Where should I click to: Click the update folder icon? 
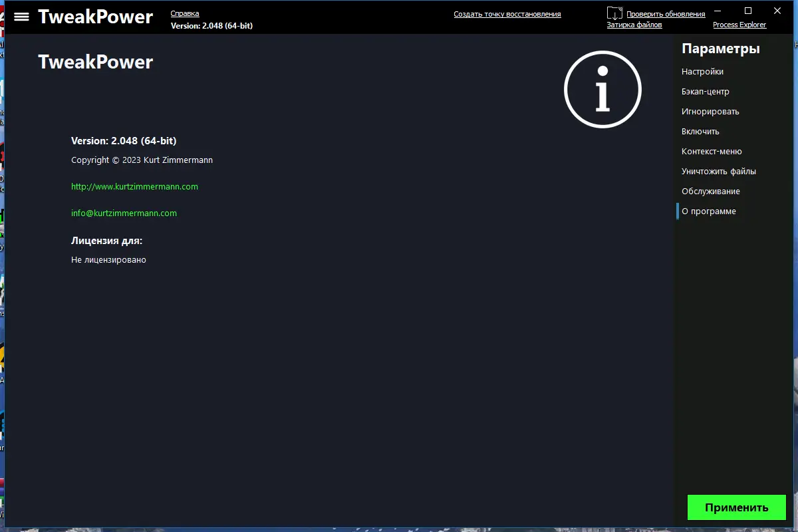pyautogui.click(x=614, y=13)
